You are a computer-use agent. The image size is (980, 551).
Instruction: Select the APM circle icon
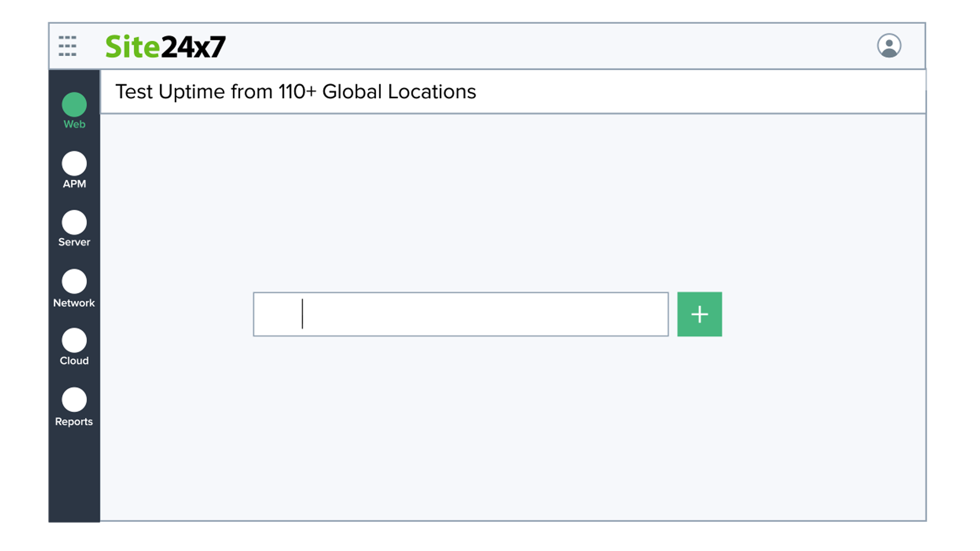tap(75, 164)
